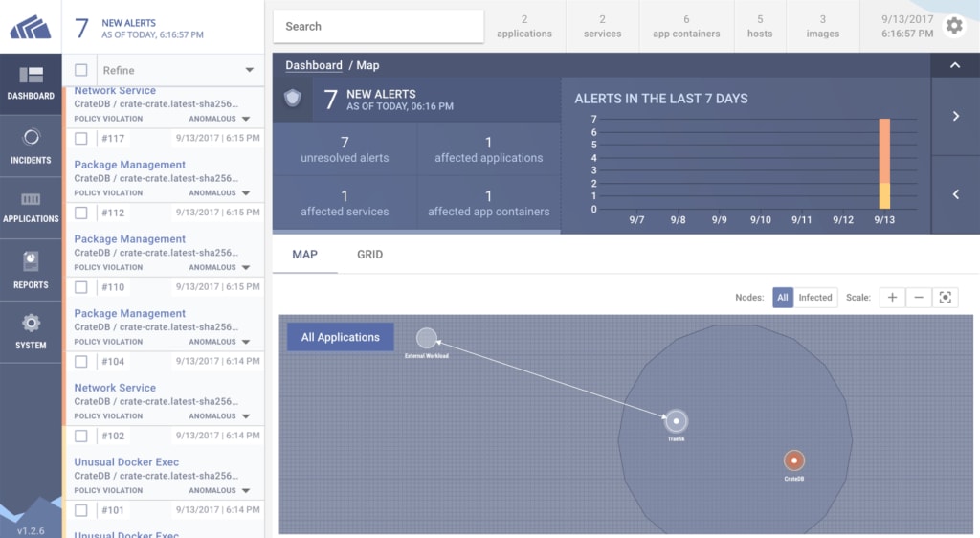The width and height of the screenshot is (980, 538).
Task: Collapse the dashboard panel with up chevron
Action: pos(954,65)
